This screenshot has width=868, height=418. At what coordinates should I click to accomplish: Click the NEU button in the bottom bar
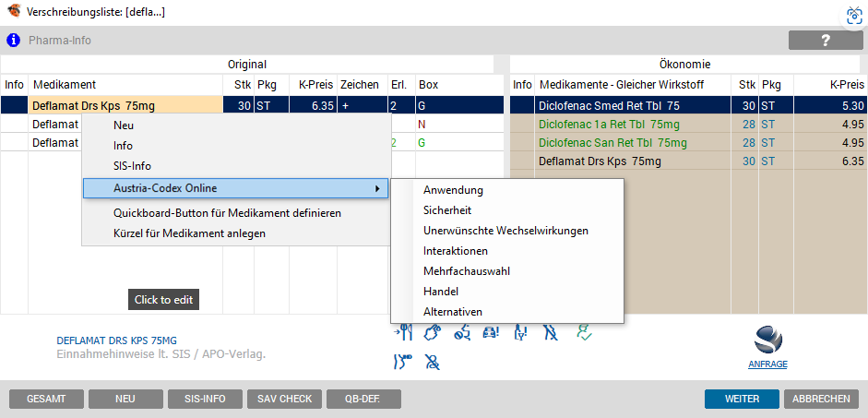tap(125, 399)
